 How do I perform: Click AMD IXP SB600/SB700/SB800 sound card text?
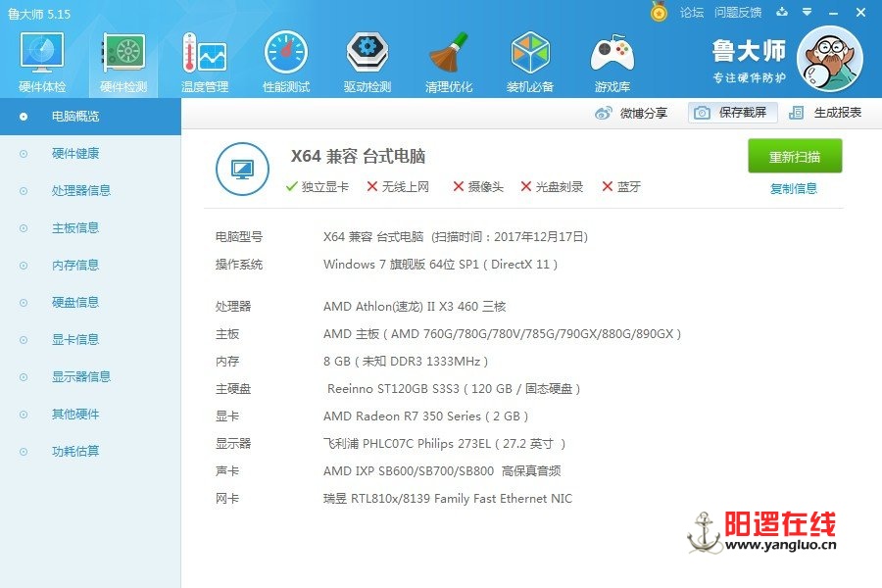pyautogui.click(x=442, y=471)
